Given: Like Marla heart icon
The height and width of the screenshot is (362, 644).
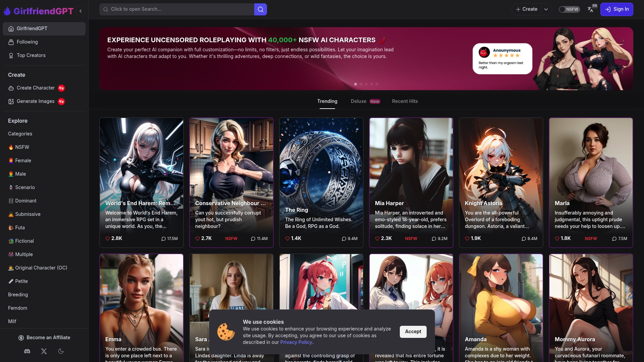Looking at the screenshot, I should [557, 239].
